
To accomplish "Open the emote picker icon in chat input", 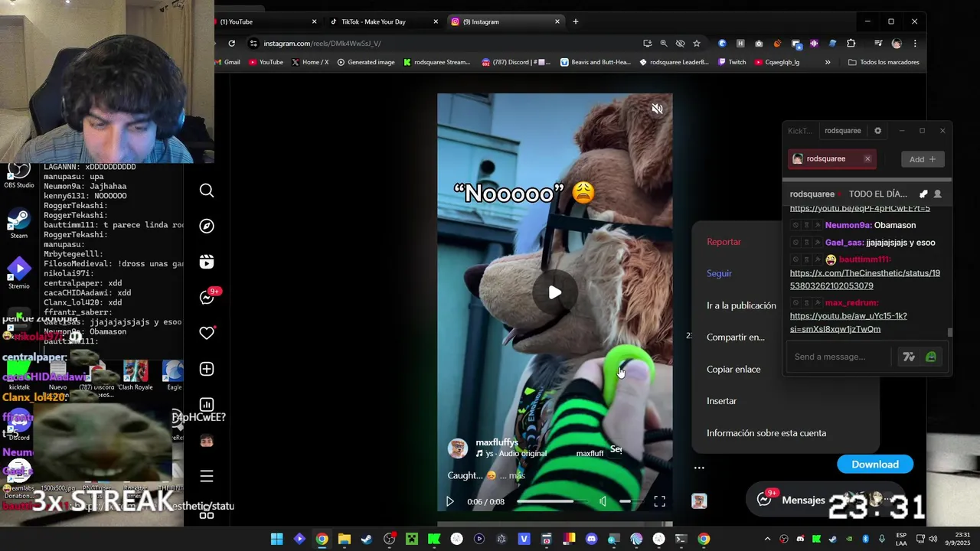I will 931,357.
